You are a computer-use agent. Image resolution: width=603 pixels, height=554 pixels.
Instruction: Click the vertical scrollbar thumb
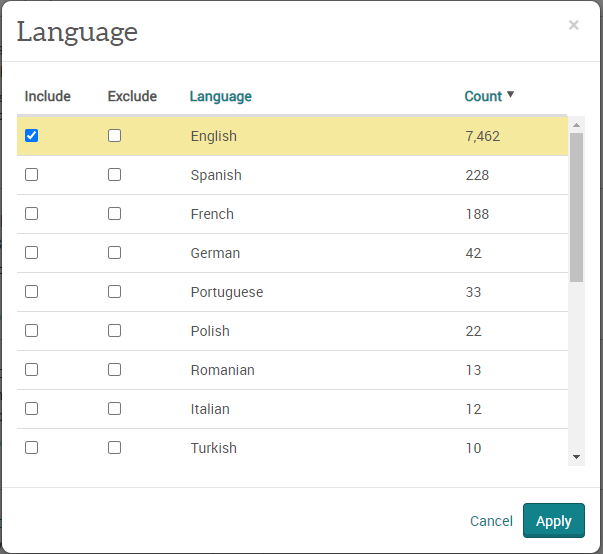click(x=576, y=208)
